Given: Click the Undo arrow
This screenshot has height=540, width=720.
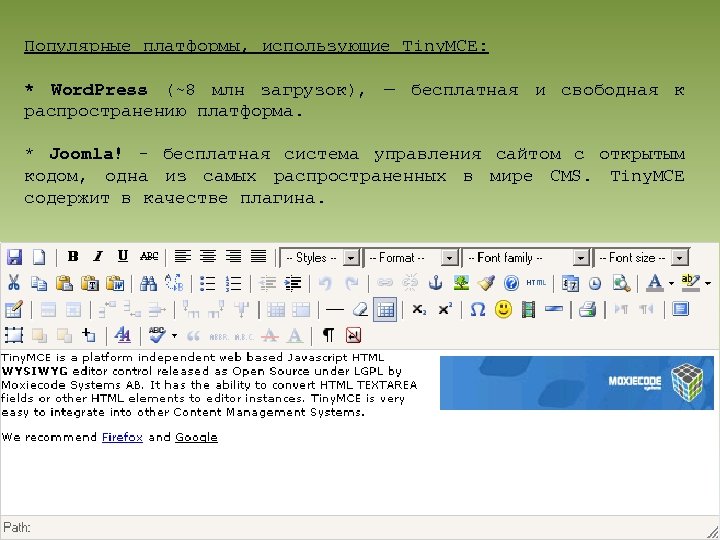Looking at the screenshot, I should pyautogui.click(x=325, y=283).
